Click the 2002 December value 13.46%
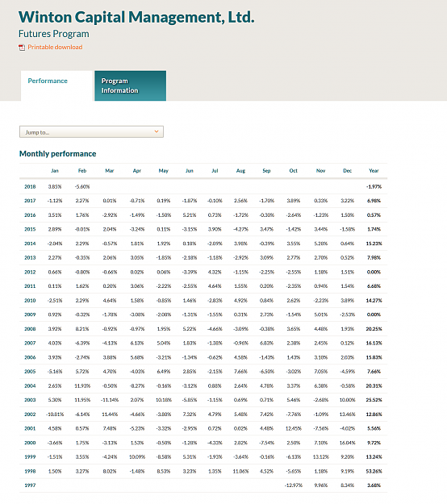 coord(347,414)
